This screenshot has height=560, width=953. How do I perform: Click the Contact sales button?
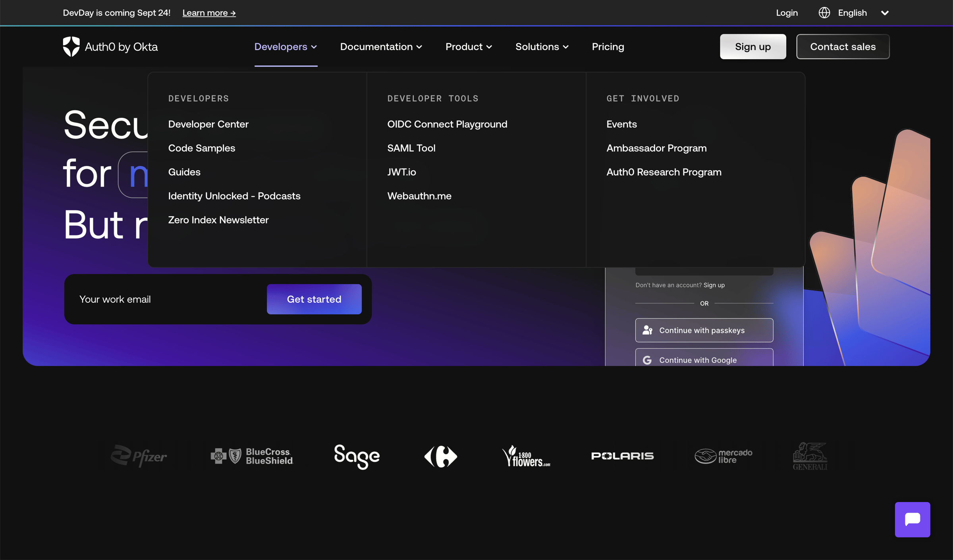[843, 46]
